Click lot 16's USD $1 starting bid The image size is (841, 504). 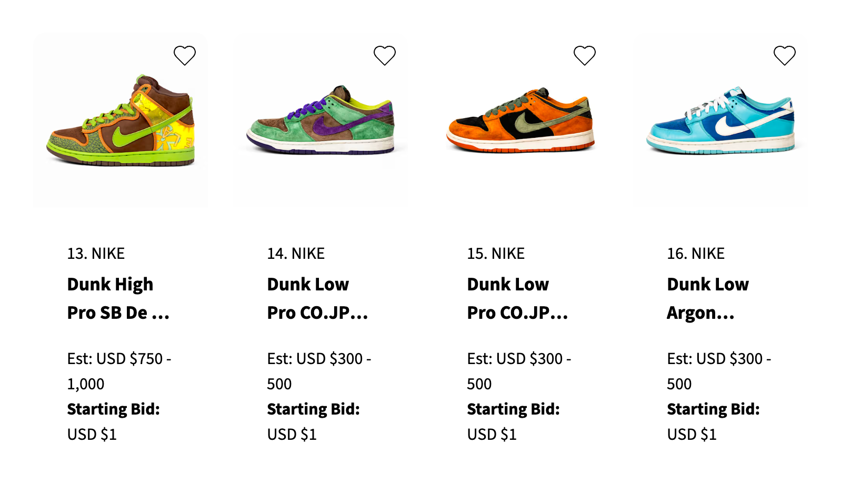click(x=692, y=435)
